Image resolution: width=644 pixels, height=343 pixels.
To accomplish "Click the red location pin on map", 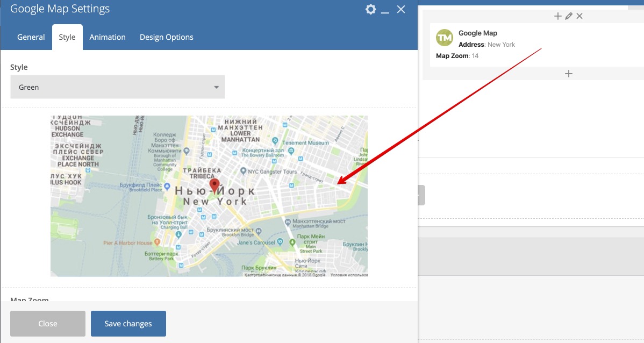I will [214, 185].
